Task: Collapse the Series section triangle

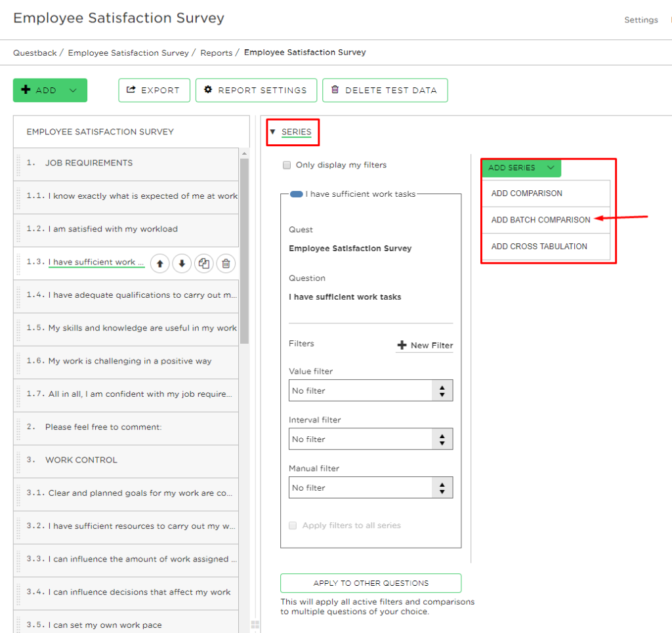Action: coord(272,131)
